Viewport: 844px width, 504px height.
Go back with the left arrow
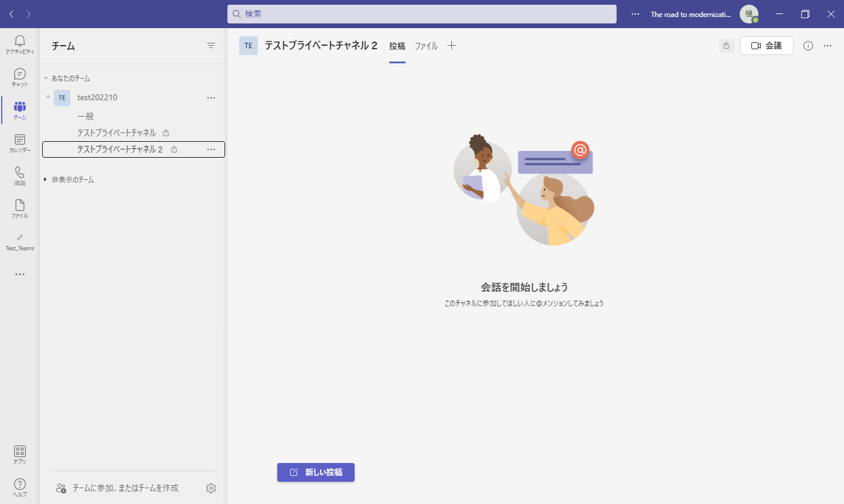[12, 14]
